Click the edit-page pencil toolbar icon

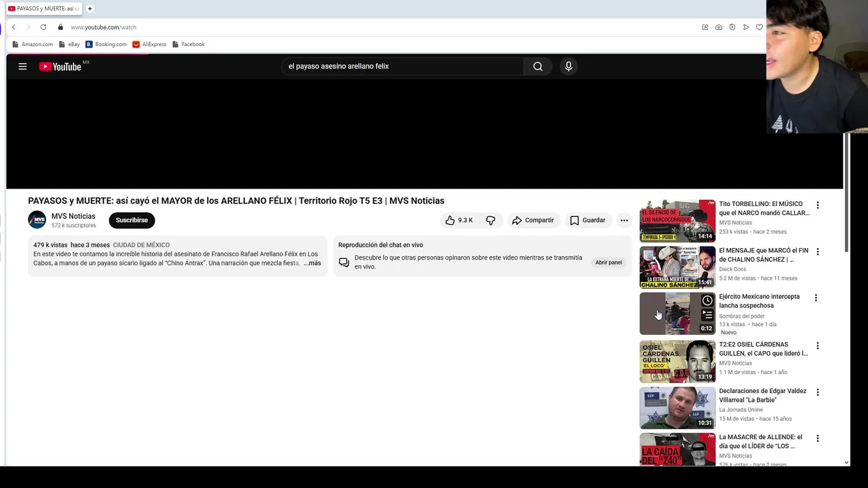[705, 27]
